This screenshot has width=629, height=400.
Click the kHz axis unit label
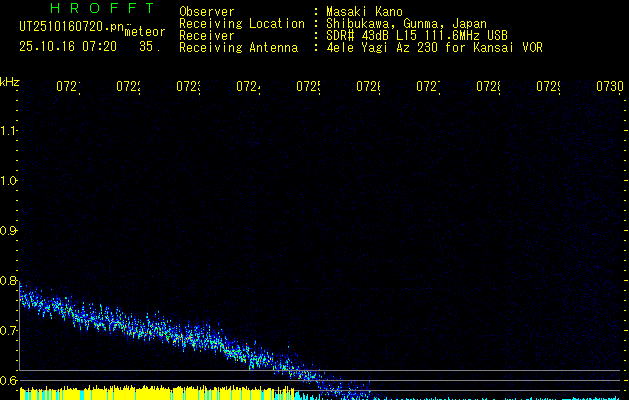tap(9, 81)
